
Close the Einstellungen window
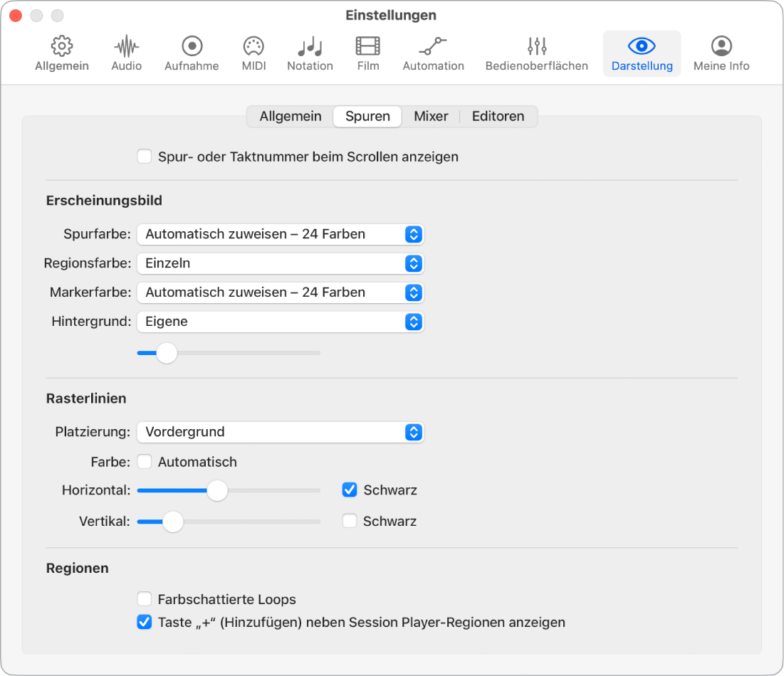16,16
